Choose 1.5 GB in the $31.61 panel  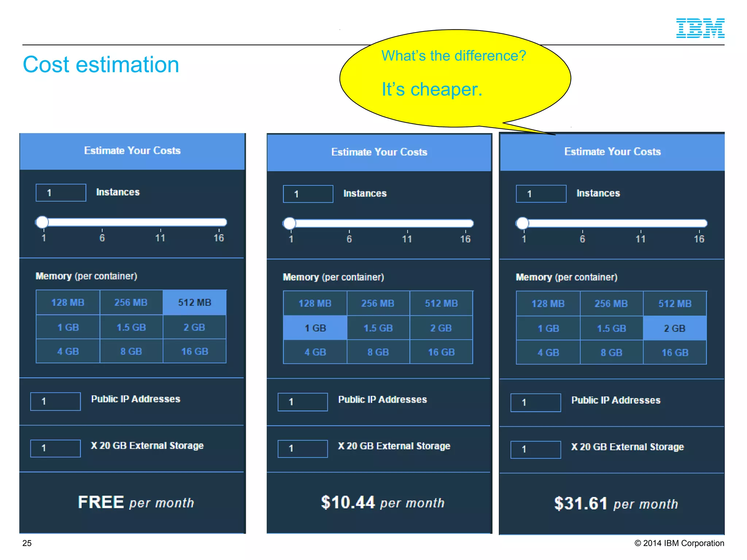[611, 328]
